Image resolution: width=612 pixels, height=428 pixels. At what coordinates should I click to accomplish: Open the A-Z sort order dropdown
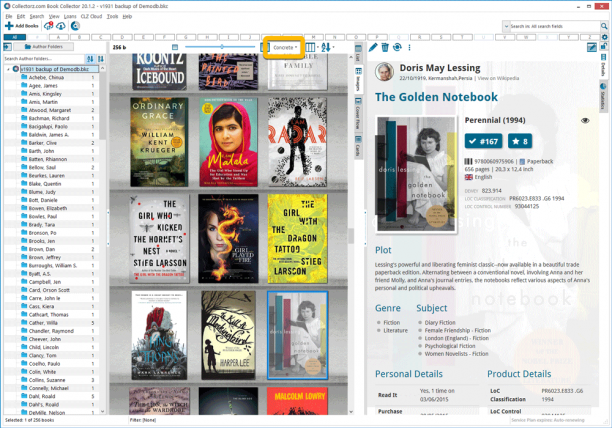[x=328, y=47]
